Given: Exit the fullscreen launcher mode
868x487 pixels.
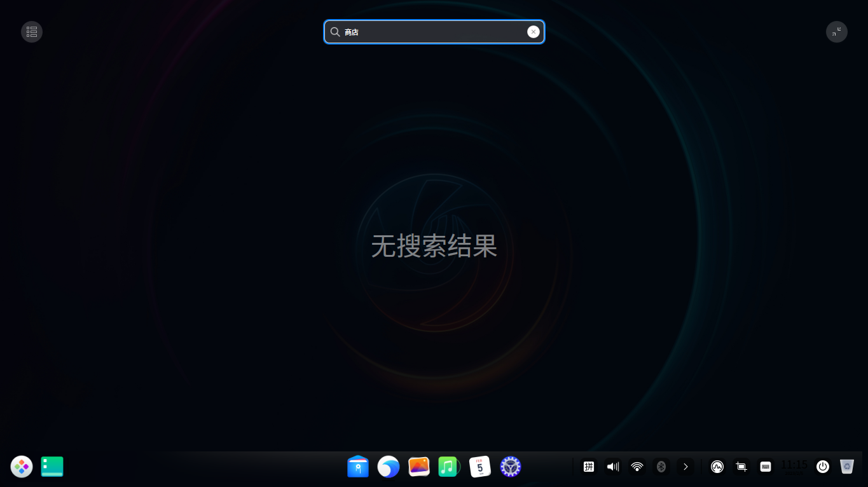Looking at the screenshot, I should coord(836,32).
